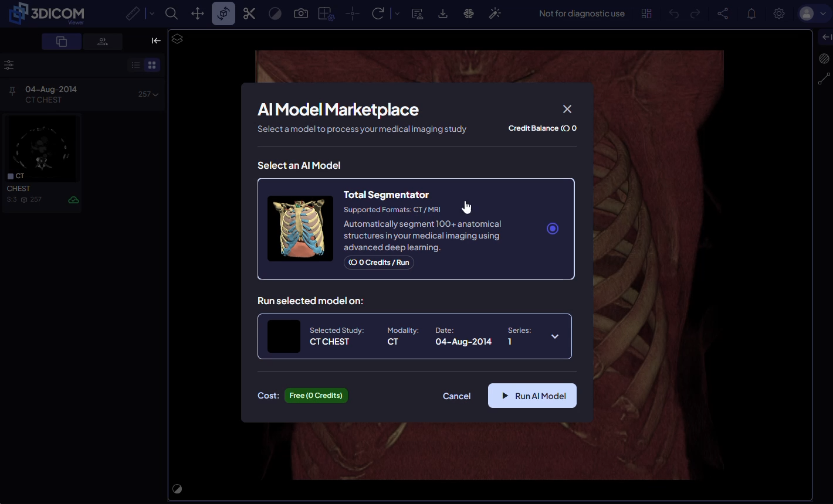
Task: Collapse the 04-Aug-2014 study series list
Action: tap(155, 94)
